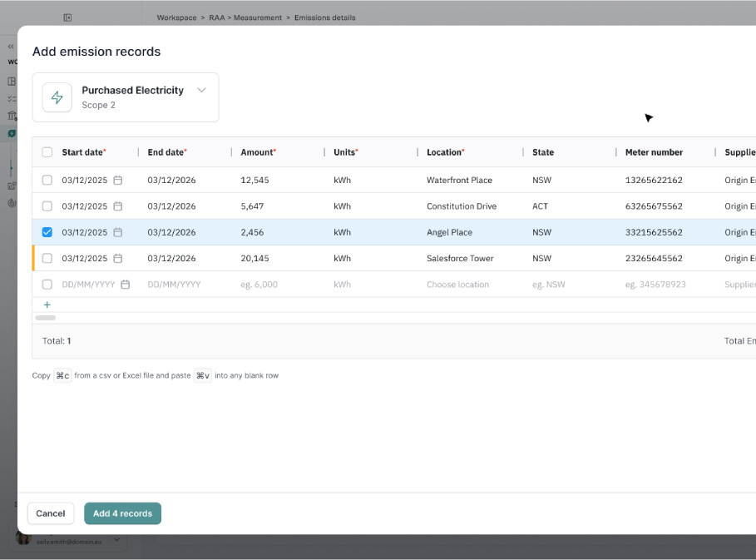Click the Amount column header
This screenshot has height=560, width=756.
tap(259, 152)
